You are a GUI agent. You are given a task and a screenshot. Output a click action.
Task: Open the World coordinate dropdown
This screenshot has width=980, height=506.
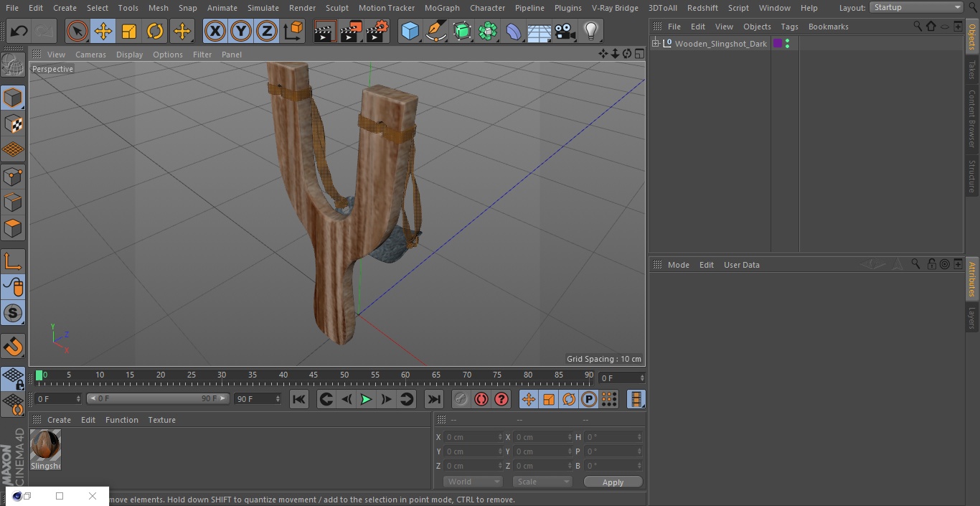[x=473, y=482]
